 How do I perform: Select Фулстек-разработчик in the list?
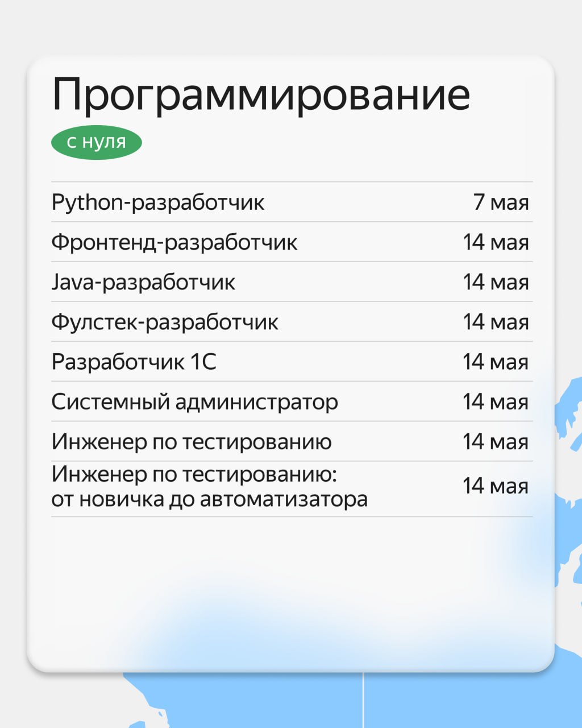(x=292, y=321)
